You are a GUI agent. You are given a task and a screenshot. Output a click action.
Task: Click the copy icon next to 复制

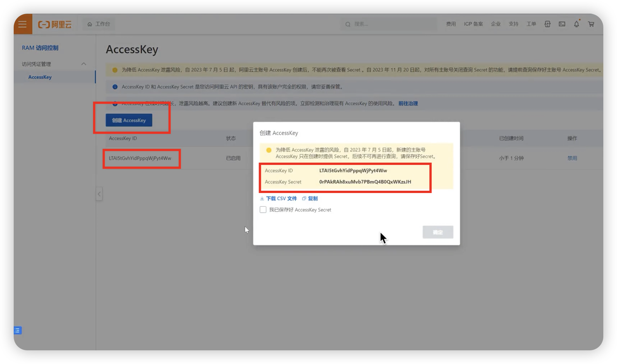(304, 198)
